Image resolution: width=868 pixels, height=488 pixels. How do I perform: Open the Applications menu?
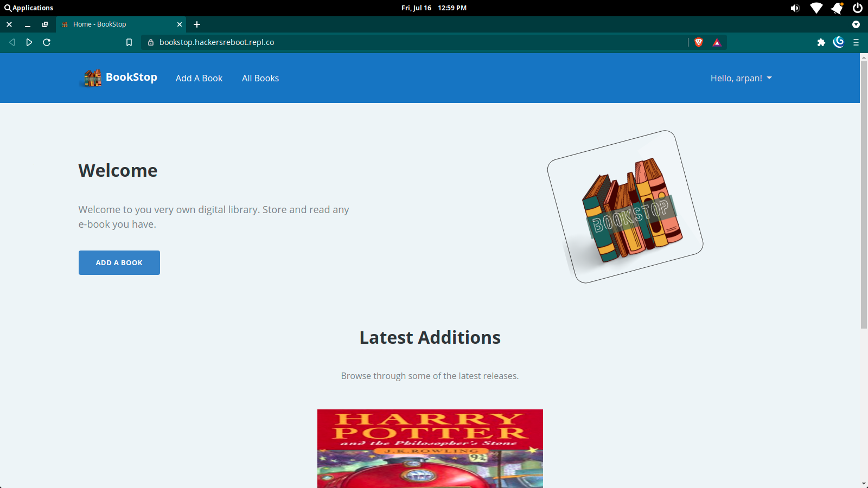point(29,8)
